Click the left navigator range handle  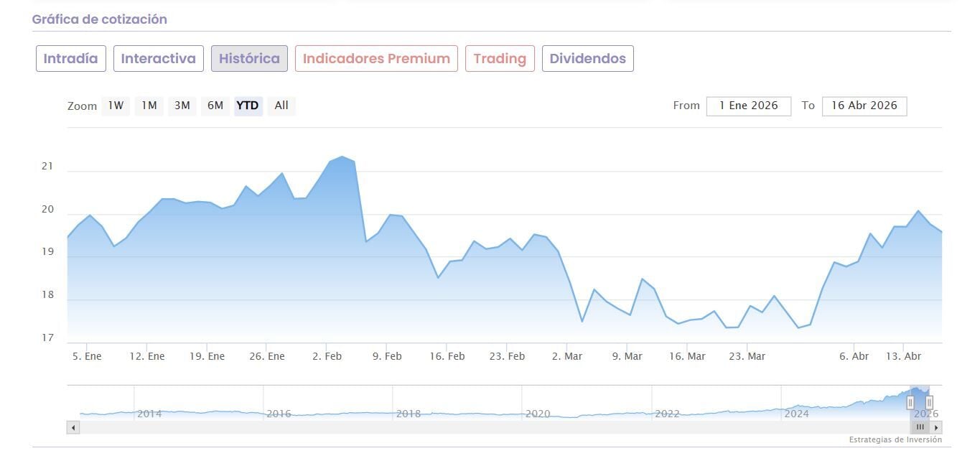click(x=910, y=402)
